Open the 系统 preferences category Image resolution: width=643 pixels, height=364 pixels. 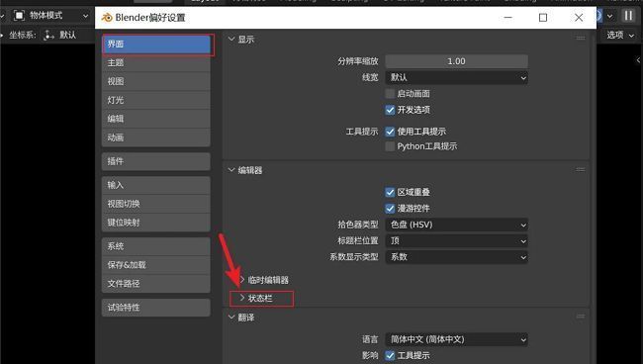(156, 246)
